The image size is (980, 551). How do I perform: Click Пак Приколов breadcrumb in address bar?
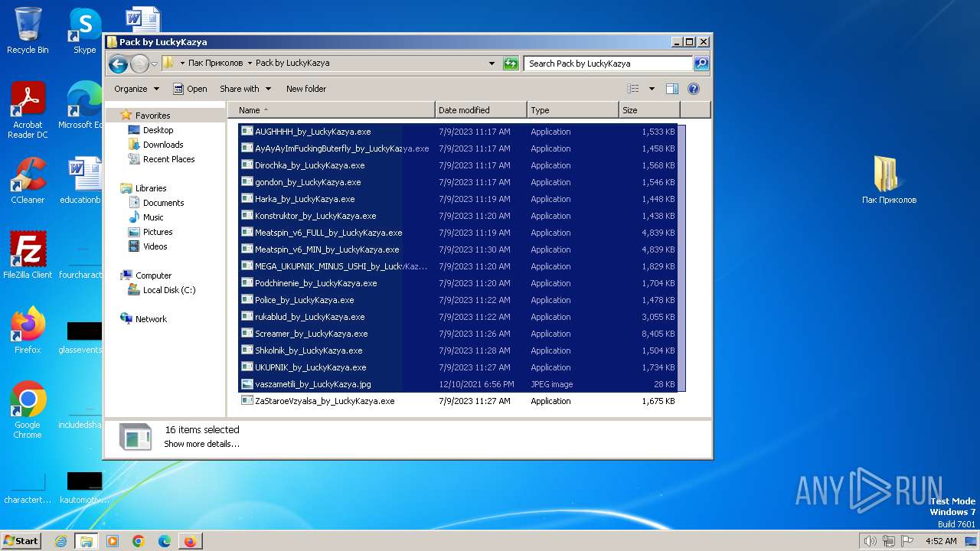pos(215,64)
